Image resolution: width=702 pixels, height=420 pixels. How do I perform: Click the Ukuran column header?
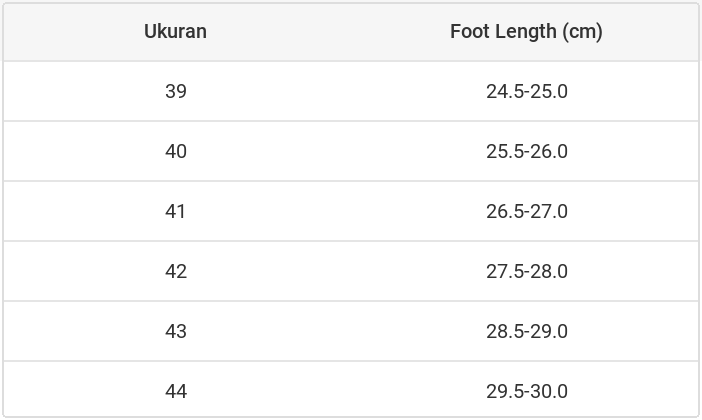[x=175, y=31]
